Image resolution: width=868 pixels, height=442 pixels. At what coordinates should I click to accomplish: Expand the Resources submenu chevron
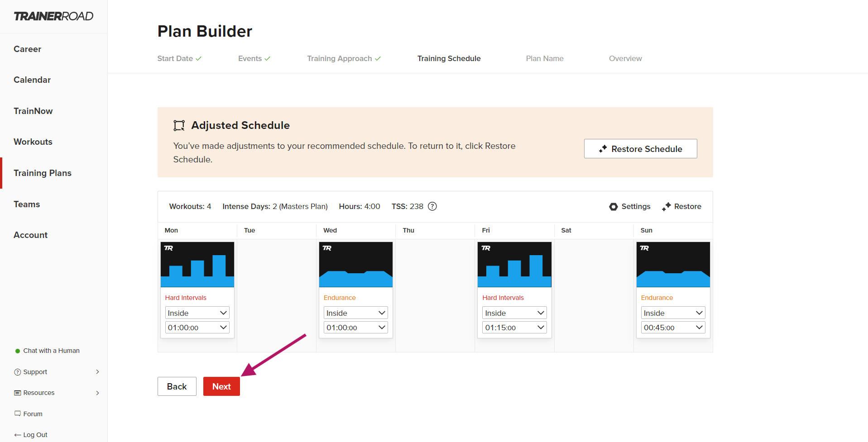(97, 393)
